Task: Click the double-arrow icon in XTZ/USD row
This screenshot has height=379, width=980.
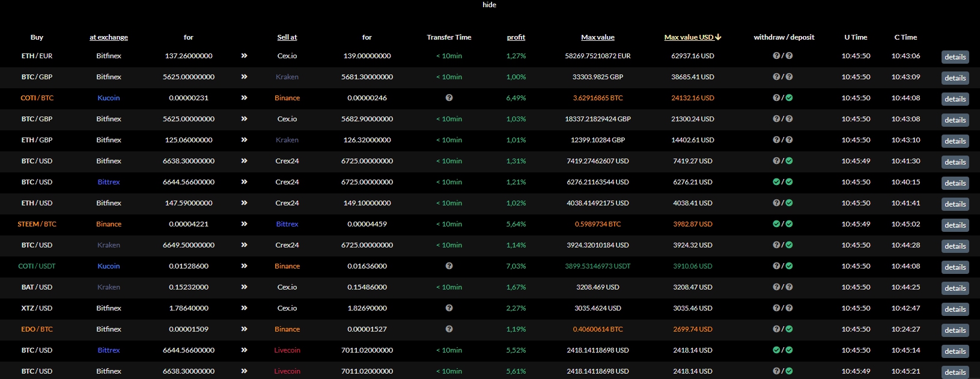Action: pos(244,308)
